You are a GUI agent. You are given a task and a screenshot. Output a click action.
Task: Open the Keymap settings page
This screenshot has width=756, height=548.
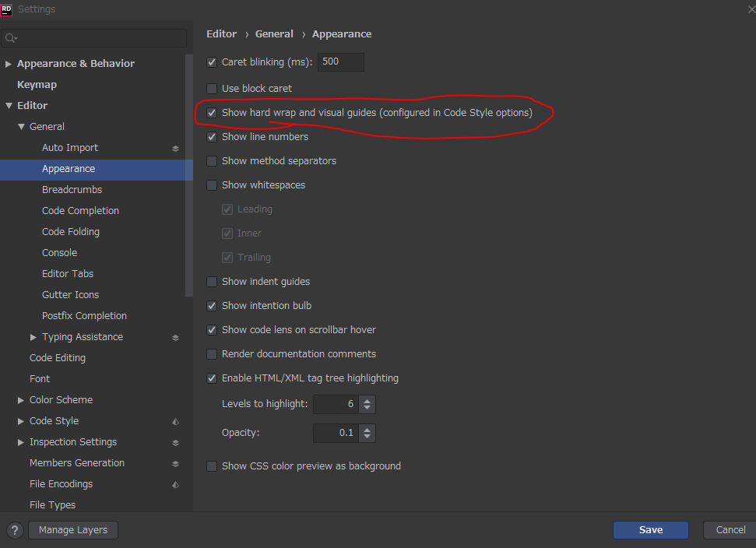coord(37,85)
